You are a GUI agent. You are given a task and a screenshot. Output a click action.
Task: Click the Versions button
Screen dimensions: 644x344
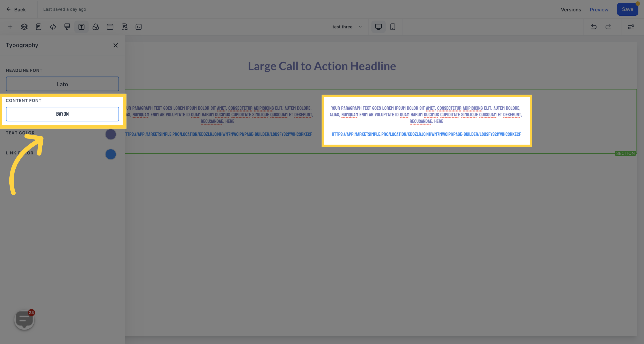[571, 9]
